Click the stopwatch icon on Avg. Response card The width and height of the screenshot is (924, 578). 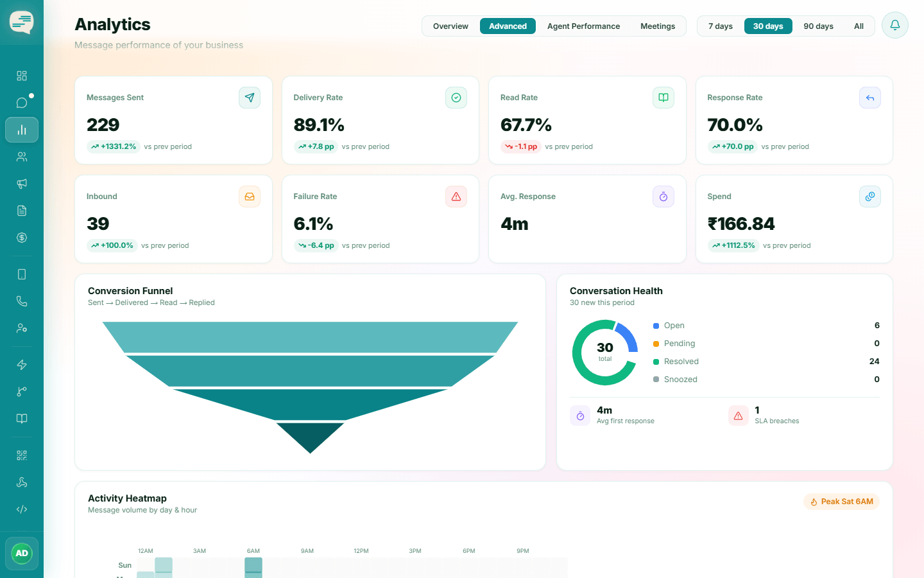663,197
